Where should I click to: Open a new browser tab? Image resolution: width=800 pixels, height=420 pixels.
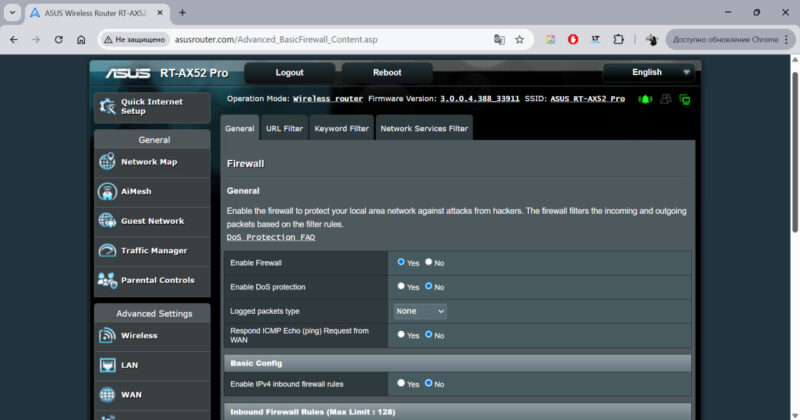click(182, 13)
